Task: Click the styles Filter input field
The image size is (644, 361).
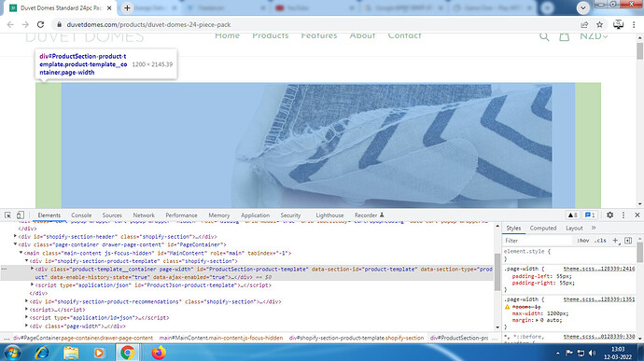Action: [538, 241]
